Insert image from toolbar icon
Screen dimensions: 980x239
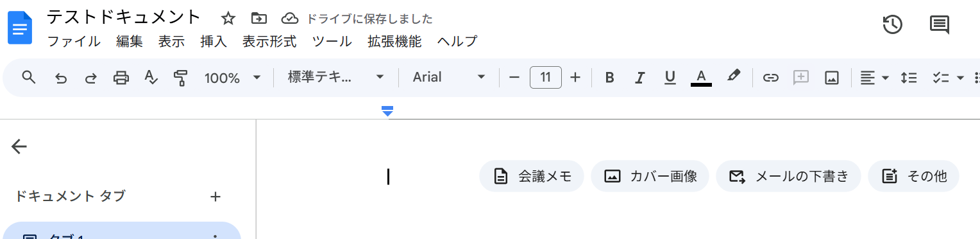click(832, 78)
